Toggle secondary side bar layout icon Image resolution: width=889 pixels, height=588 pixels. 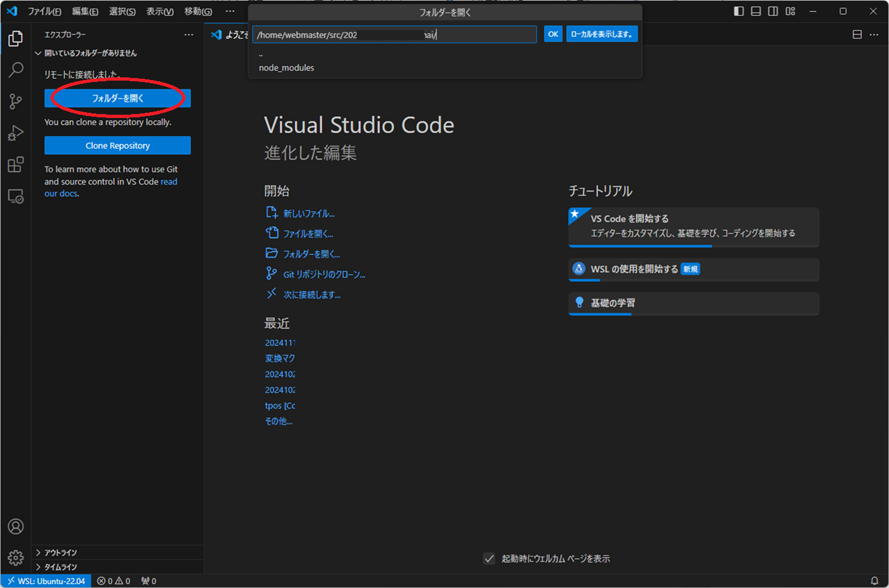point(773,11)
